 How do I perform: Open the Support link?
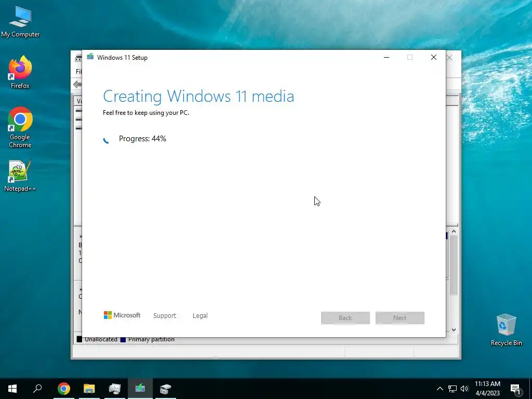point(165,315)
